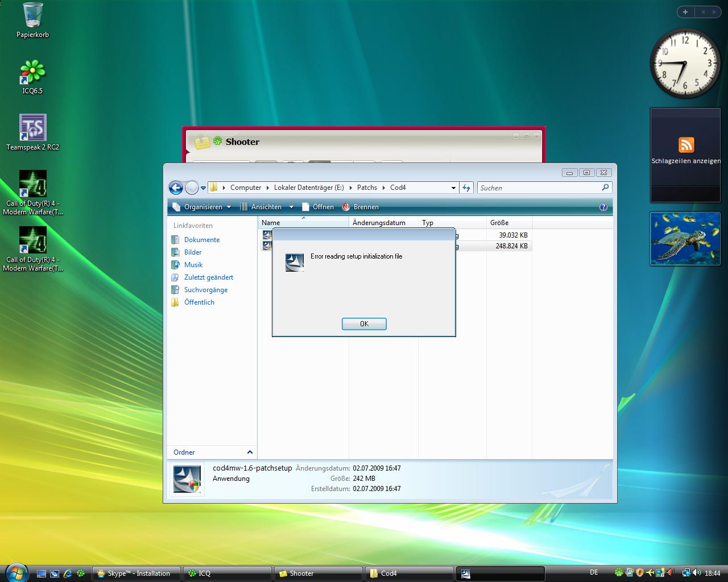
Task: Switch to the untitled setup taskbar button
Action: click(500, 573)
